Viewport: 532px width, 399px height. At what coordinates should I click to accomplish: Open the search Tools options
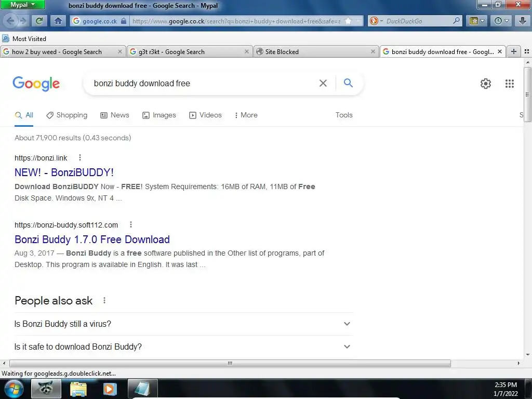click(x=344, y=115)
